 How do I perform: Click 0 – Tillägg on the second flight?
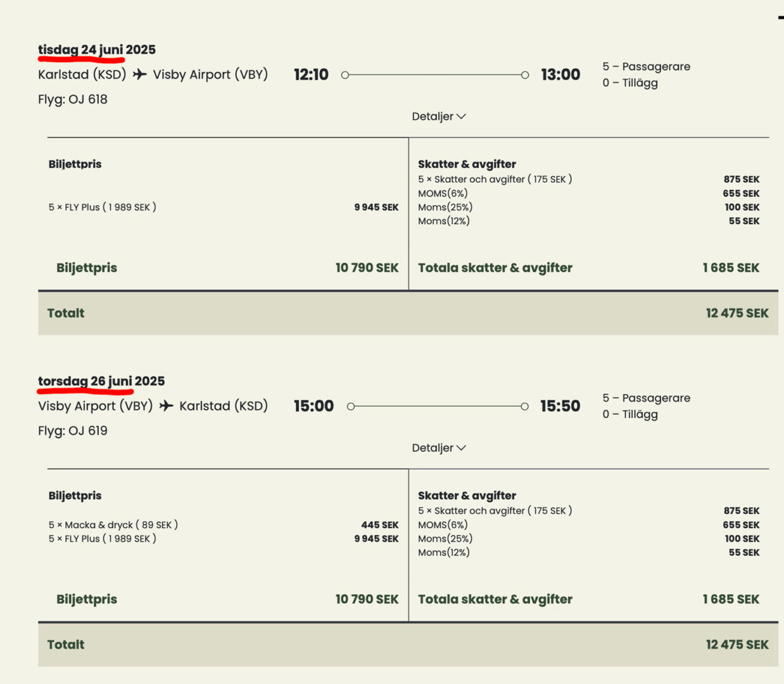click(x=630, y=414)
